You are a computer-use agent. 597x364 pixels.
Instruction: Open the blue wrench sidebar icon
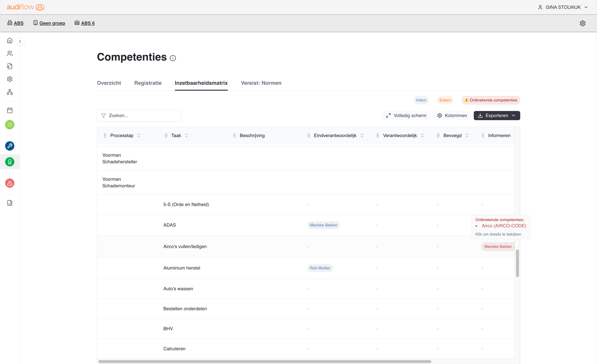coord(10,146)
